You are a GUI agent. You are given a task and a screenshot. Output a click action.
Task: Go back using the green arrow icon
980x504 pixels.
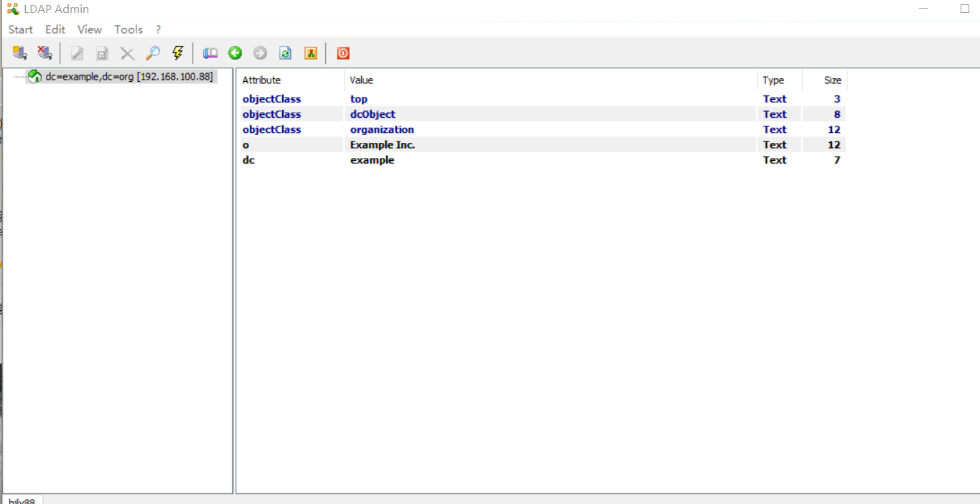coord(235,53)
